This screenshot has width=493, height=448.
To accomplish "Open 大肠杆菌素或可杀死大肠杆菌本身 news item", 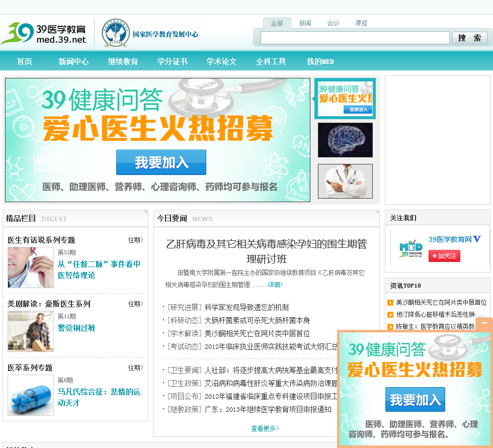I will (257, 320).
